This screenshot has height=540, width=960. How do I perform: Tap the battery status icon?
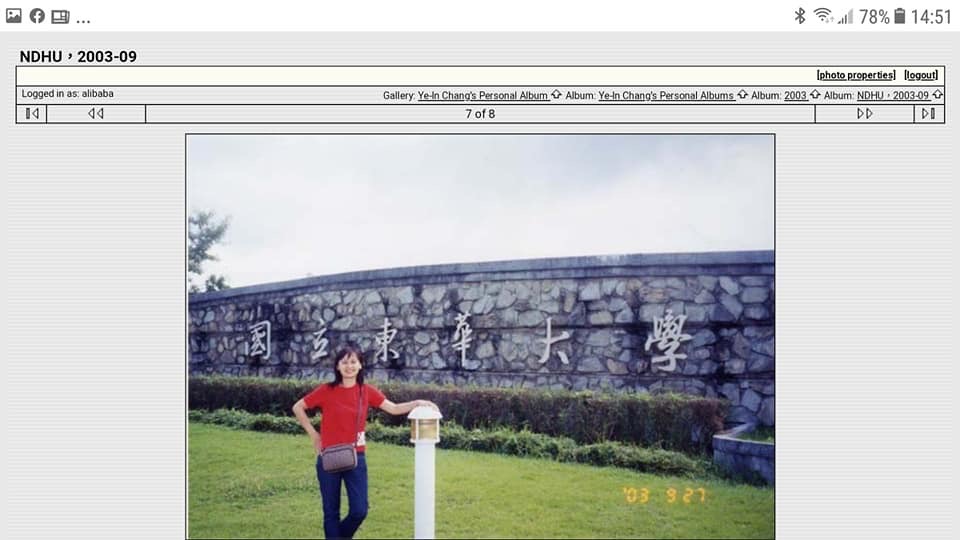click(899, 16)
